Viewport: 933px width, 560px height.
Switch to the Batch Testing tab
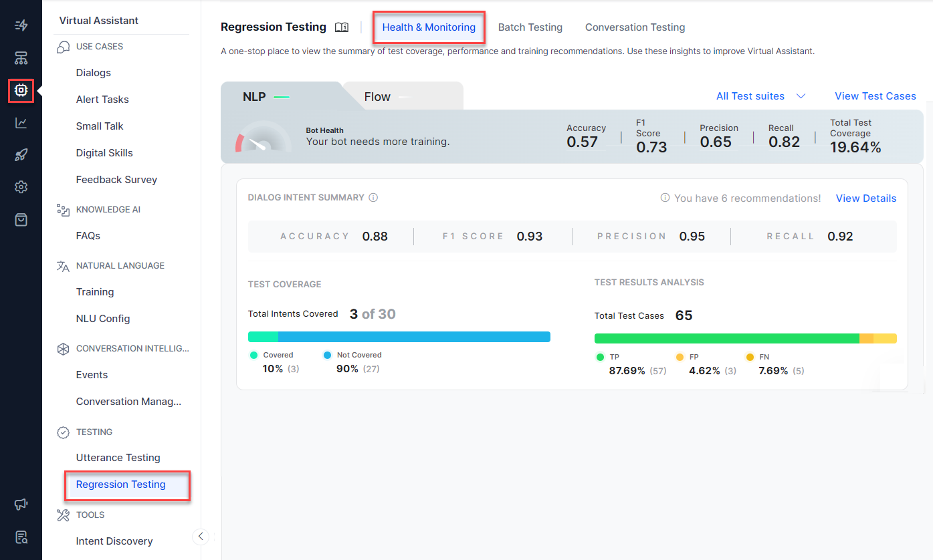[x=530, y=27]
